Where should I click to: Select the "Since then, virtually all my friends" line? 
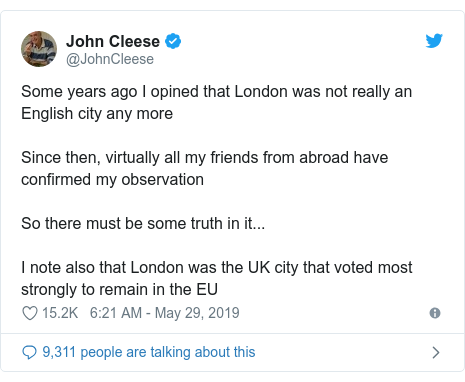[x=205, y=158]
